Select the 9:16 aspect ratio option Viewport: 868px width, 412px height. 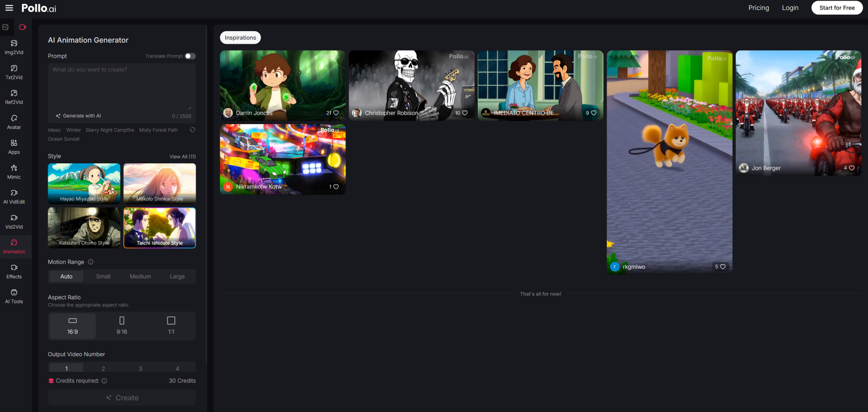click(122, 326)
